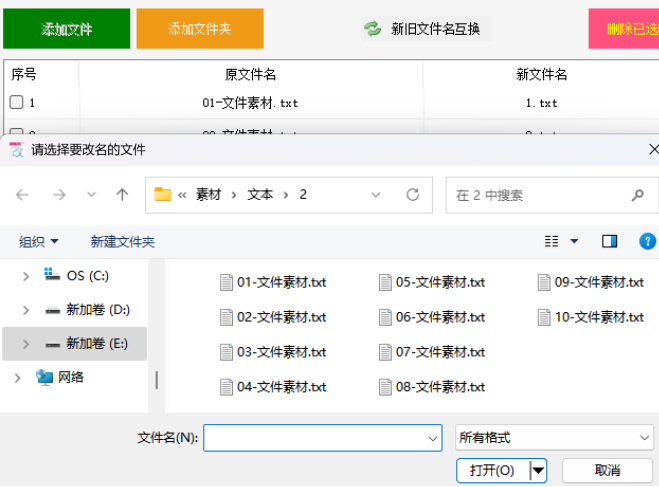Viewport: 659px width, 487px height.
Task: Click the view layout list icon
Action: point(551,241)
